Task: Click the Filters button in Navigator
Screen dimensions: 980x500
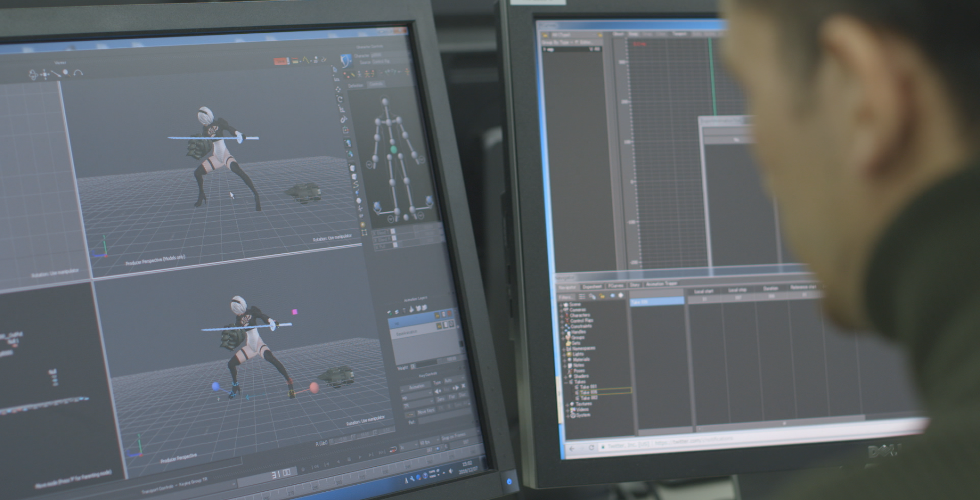Action: pyautogui.click(x=566, y=297)
